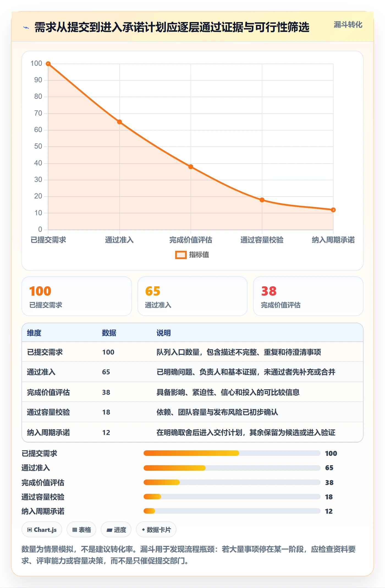Click the 完成价值评估 progress bar
Viewport: 385px width, 588px height.
click(x=232, y=482)
